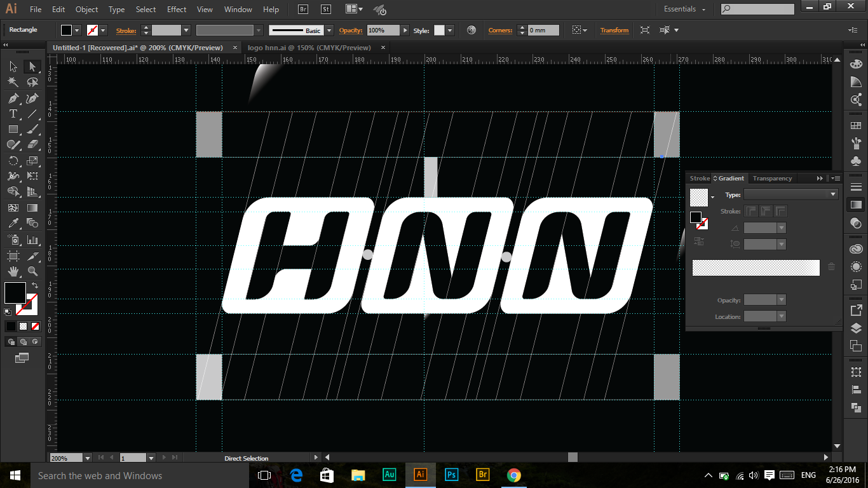The width and height of the screenshot is (868, 488).
Task: Expand the Essentials workspace dropdown
Action: tap(685, 10)
